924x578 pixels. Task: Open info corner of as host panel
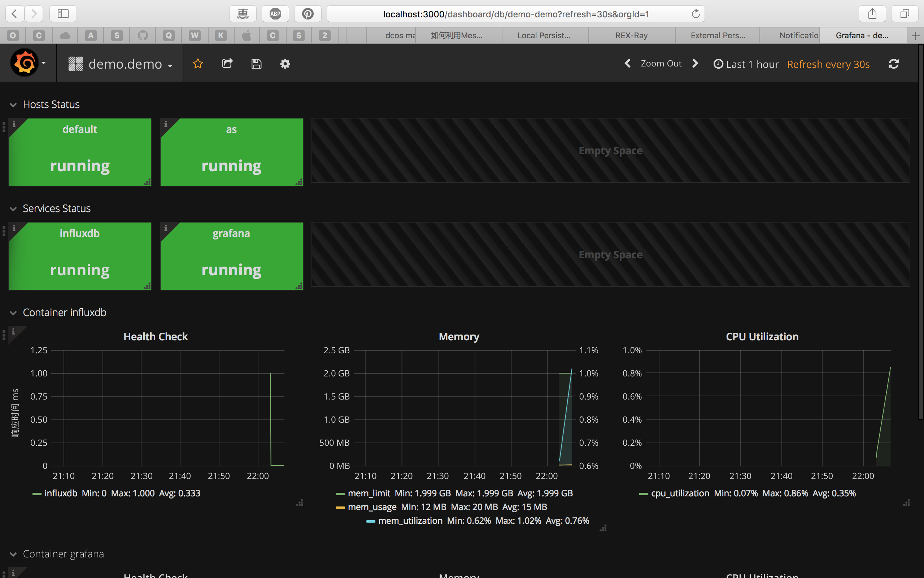tap(166, 124)
